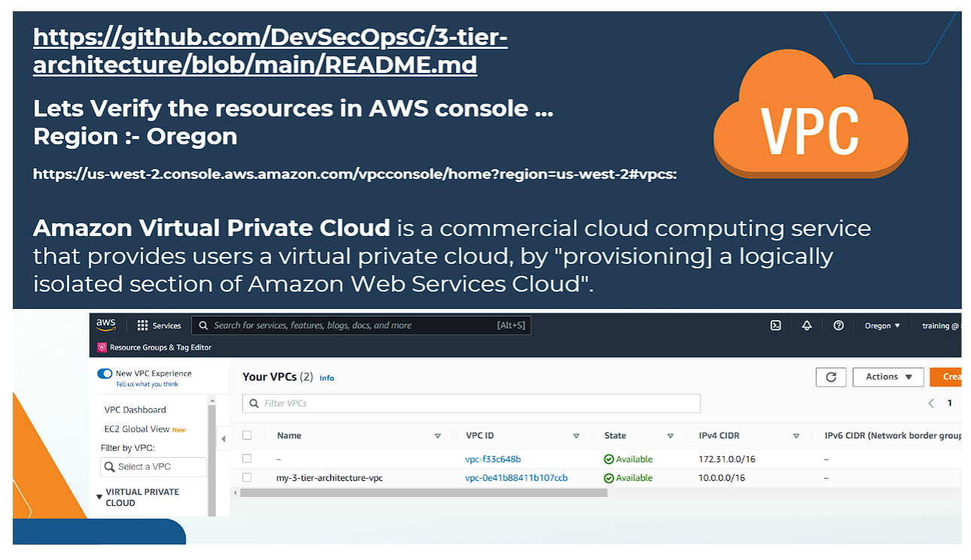Open the help question mark icon
Screen dimensions: 971x560
click(839, 325)
